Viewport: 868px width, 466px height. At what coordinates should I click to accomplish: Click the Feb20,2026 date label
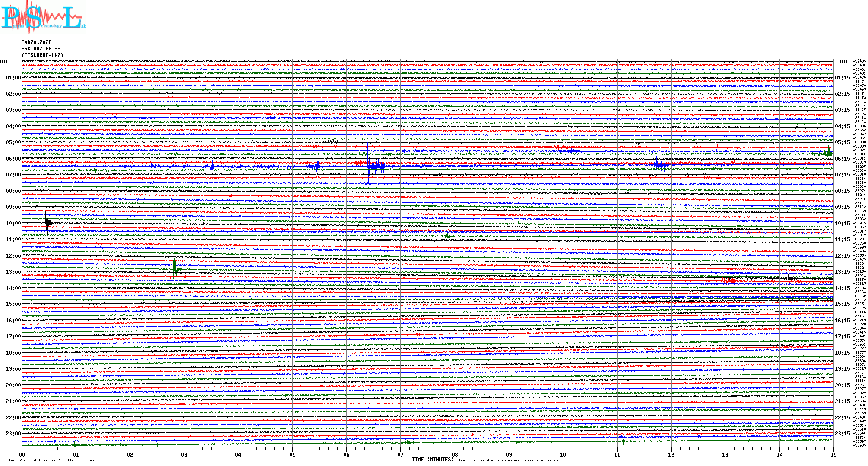tap(36, 42)
